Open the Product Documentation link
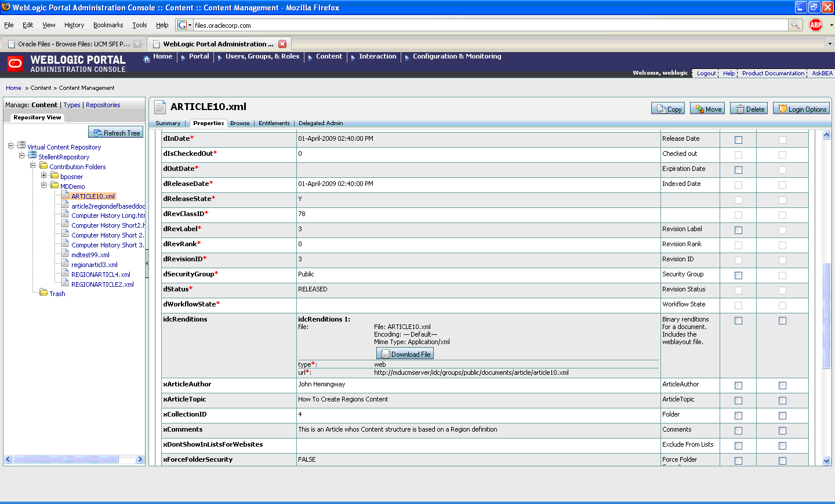 (773, 73)
